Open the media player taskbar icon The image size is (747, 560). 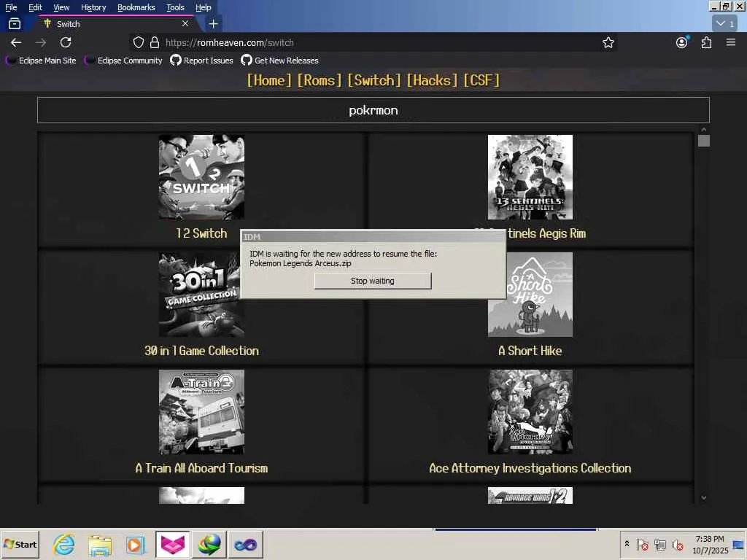(x=135, y=545)
